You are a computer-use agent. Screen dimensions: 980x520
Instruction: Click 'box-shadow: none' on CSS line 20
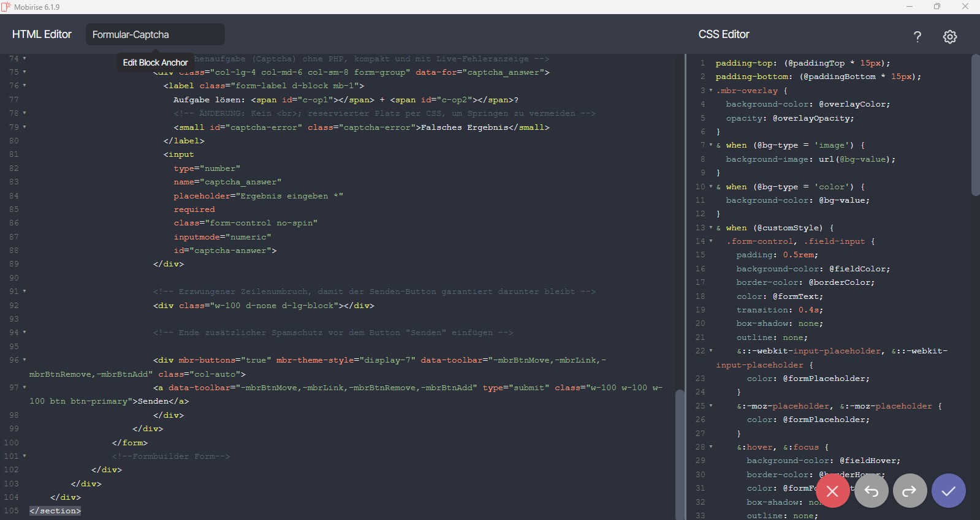tap(780, 323)
